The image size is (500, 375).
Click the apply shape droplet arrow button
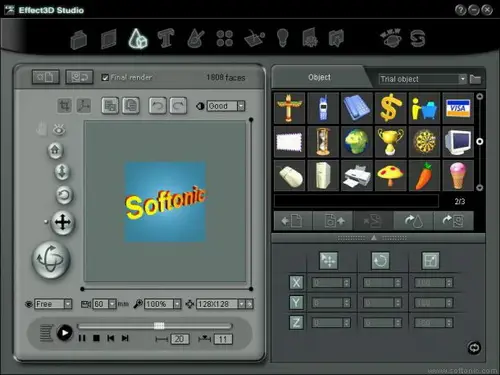point(413,221)
